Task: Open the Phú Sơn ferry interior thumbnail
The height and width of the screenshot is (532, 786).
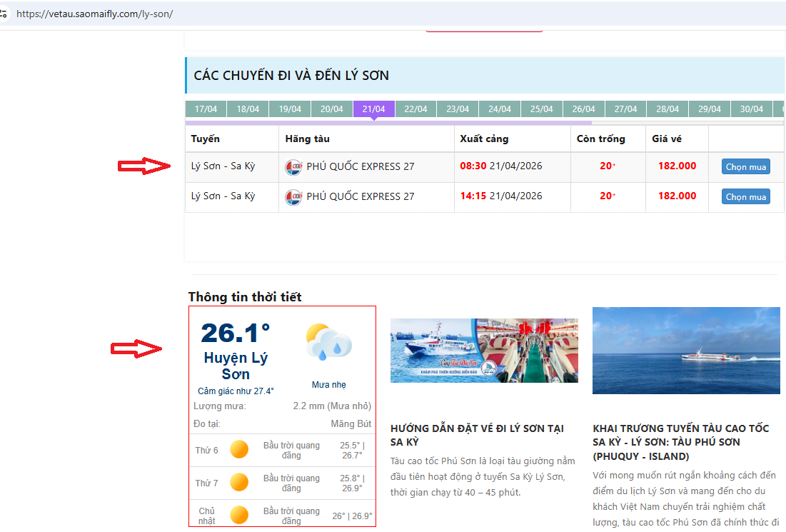Action: point(484,351)
